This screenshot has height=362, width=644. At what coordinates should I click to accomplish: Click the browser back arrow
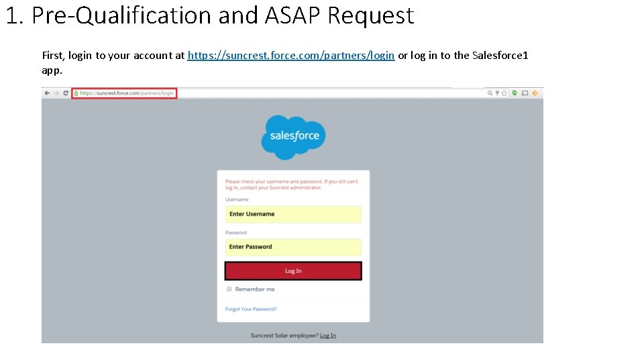[x=47, y=93]
